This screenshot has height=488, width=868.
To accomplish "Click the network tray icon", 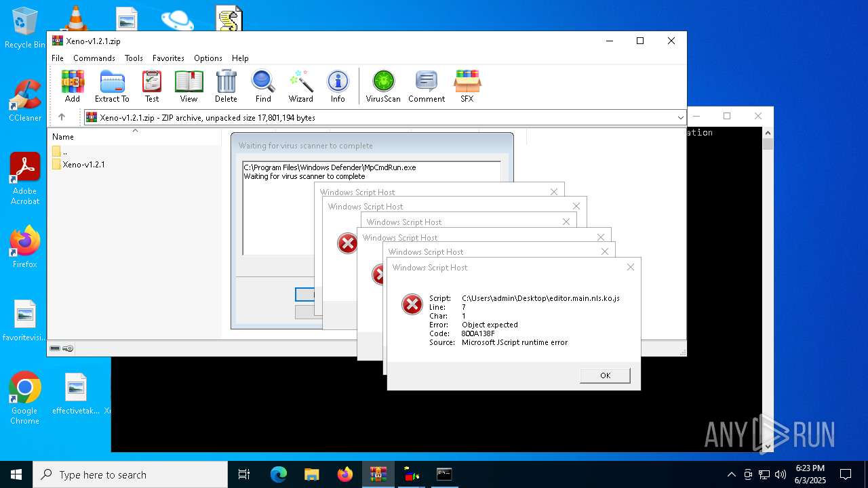I will click(764, 474).
